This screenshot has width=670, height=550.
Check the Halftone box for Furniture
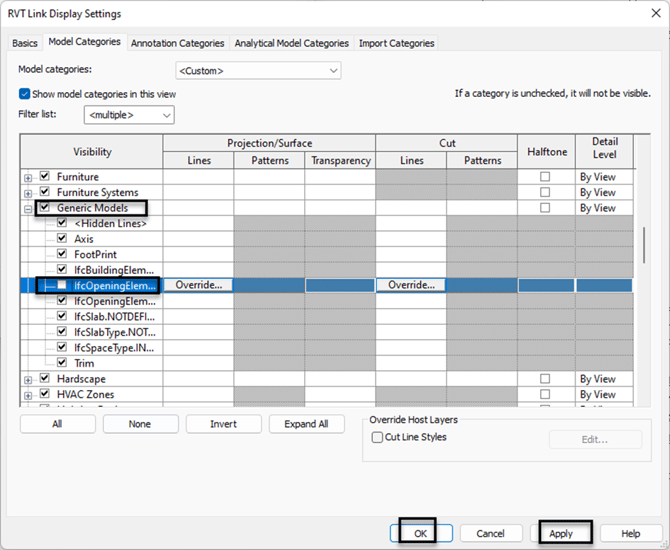coord(545,177)
